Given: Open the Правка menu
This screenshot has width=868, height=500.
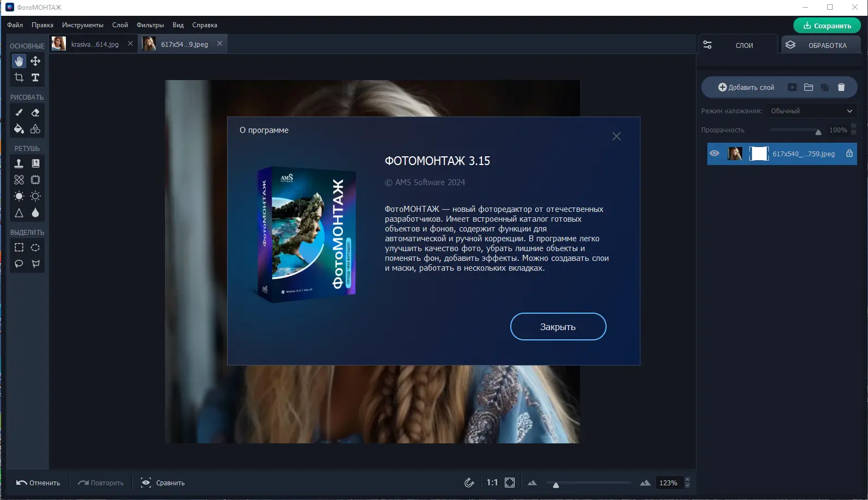Looking at the screenshot, I should point(42,25).
